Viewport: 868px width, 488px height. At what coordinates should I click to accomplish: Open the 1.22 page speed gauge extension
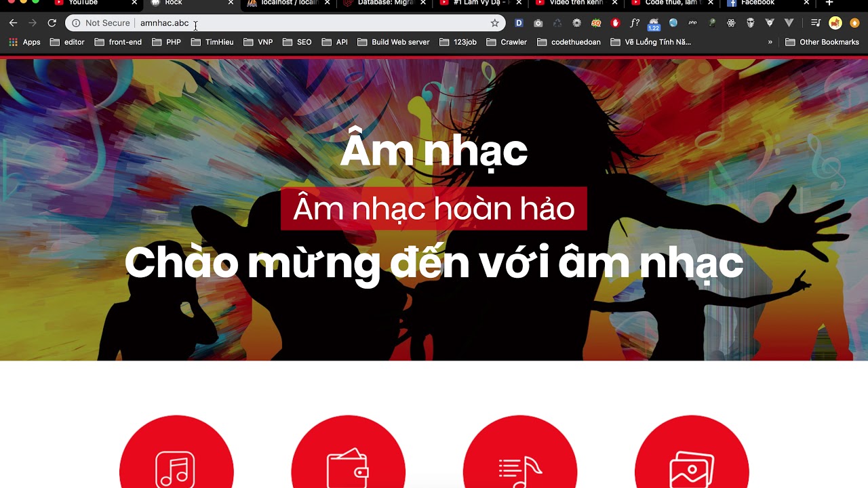coord(654,24)
